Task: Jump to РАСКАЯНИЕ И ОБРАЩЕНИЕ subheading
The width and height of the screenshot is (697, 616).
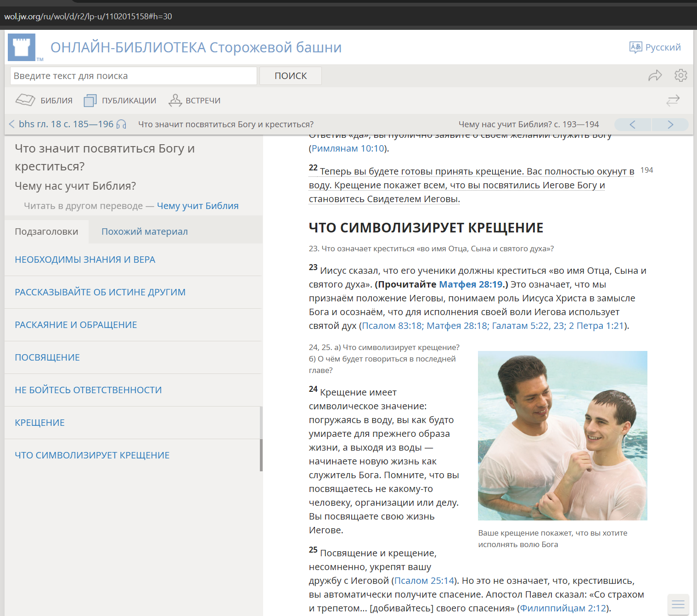Action: [134, 325]
